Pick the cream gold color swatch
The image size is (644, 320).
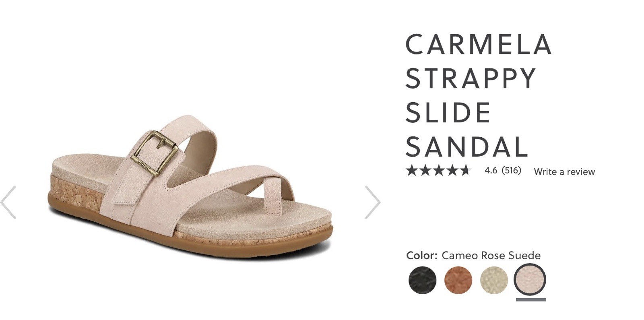point(494,280)
